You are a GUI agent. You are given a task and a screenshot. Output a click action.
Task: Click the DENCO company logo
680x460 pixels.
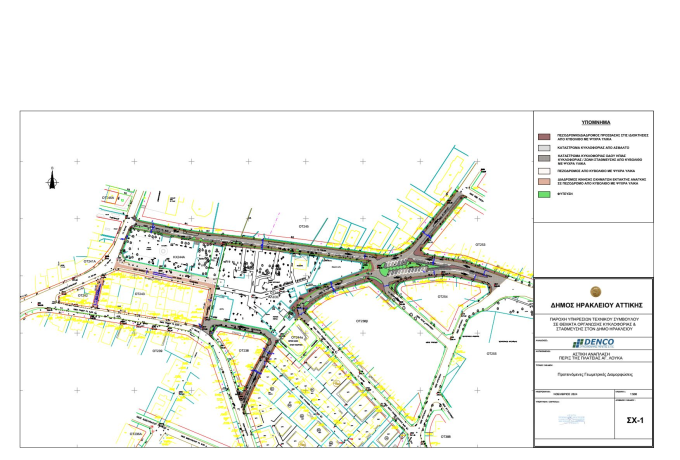pyautogui.click(x=593, y=342)
